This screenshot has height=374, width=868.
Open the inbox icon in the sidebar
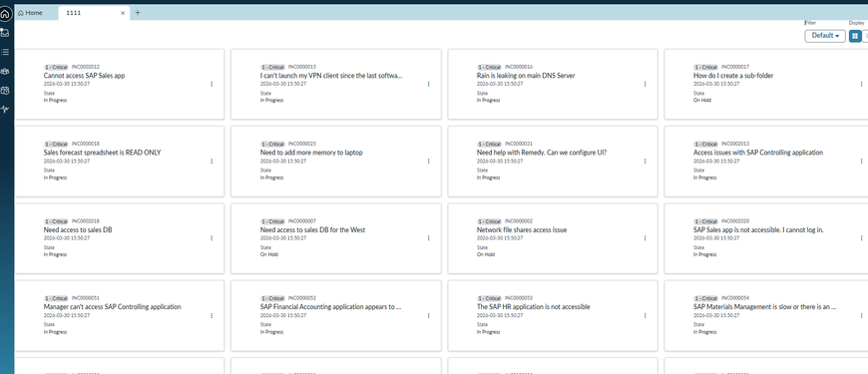pyautogui.click(x=5, y=33)
